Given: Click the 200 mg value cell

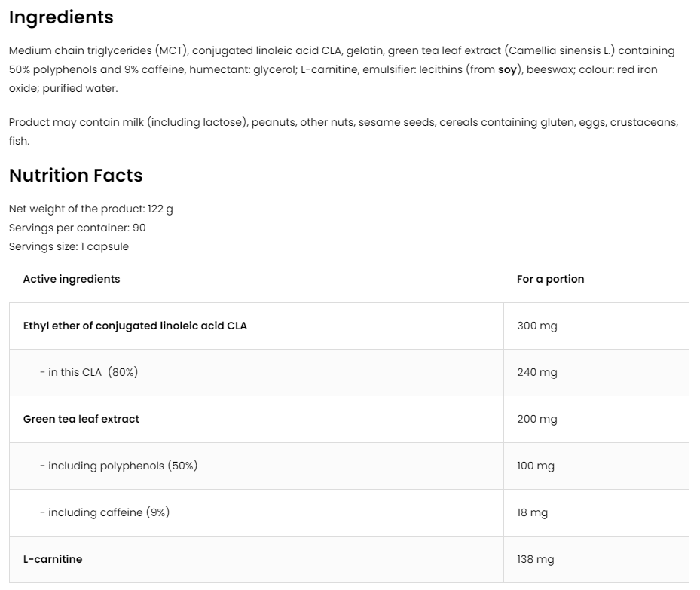Looking at the screenshot, I should [x=537, y=419].
